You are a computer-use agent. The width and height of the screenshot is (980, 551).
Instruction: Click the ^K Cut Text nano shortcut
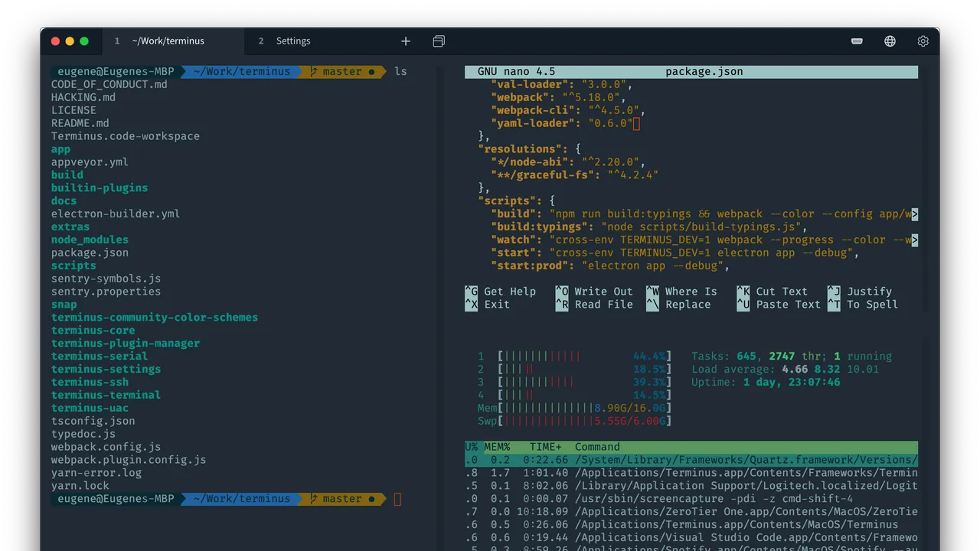[772, 292]
